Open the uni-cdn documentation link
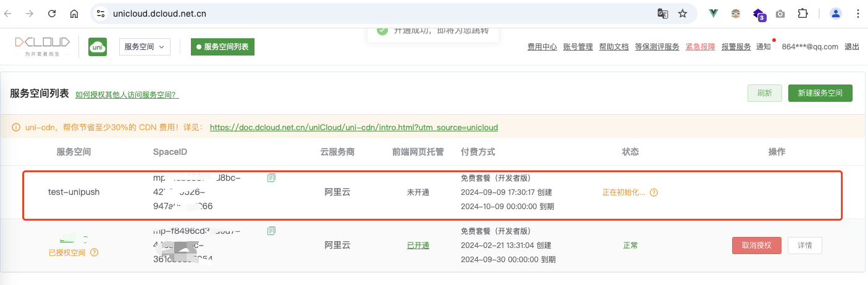This screenshot has height=285, width=868. pyautogui.click(x=354, y=128)
